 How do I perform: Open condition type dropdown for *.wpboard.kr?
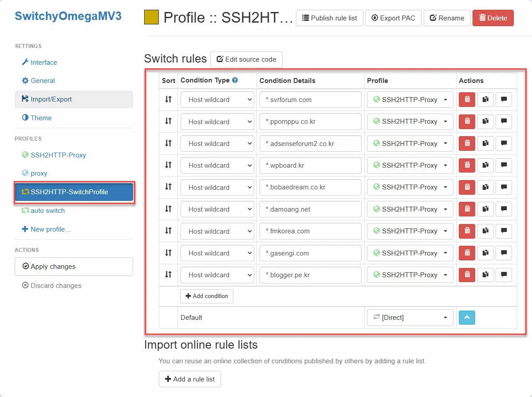pyautogui.click(x=217, y=165)
